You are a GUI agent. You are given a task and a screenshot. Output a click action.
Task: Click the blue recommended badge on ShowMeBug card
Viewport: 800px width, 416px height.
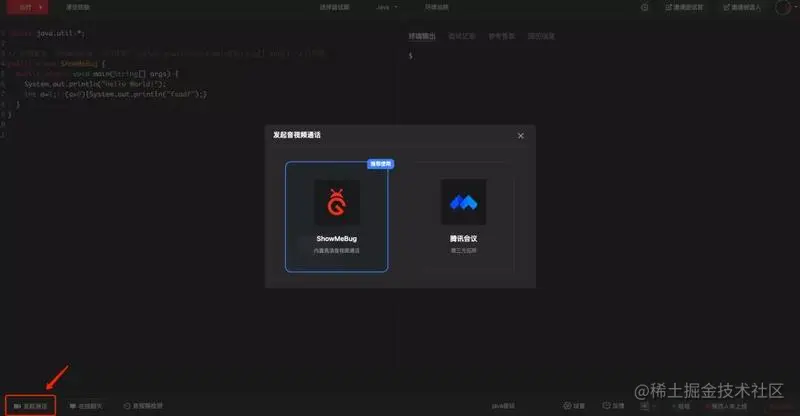[x=381, y=164]
